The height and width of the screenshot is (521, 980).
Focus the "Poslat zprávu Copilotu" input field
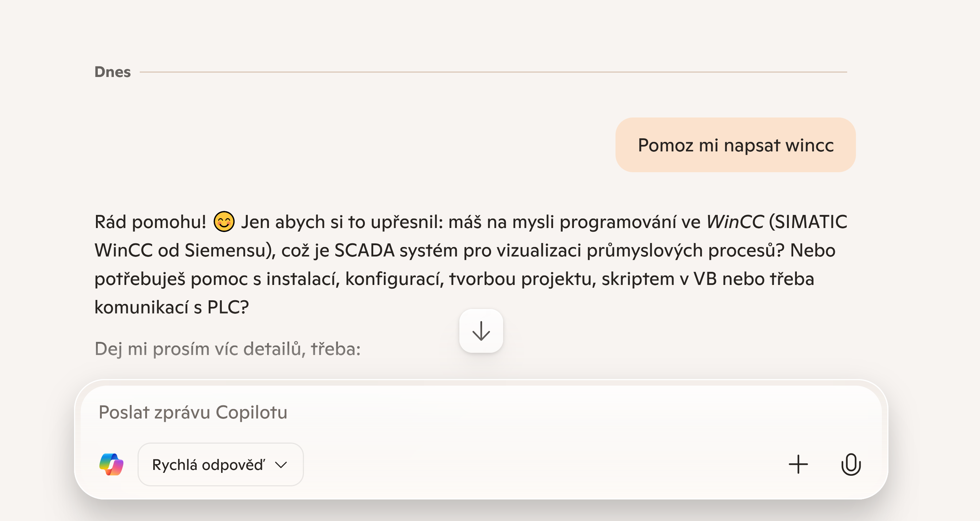pos(456,413)
